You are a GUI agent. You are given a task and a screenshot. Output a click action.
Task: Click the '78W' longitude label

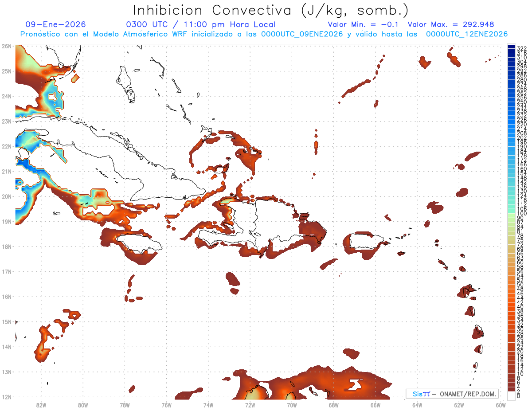125,405
